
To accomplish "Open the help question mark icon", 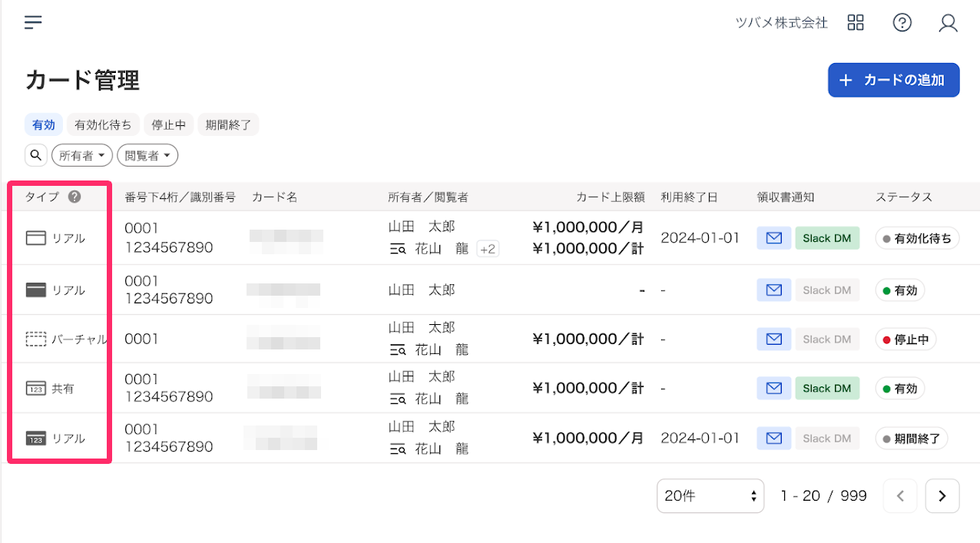I will click(x=902, y=22).
